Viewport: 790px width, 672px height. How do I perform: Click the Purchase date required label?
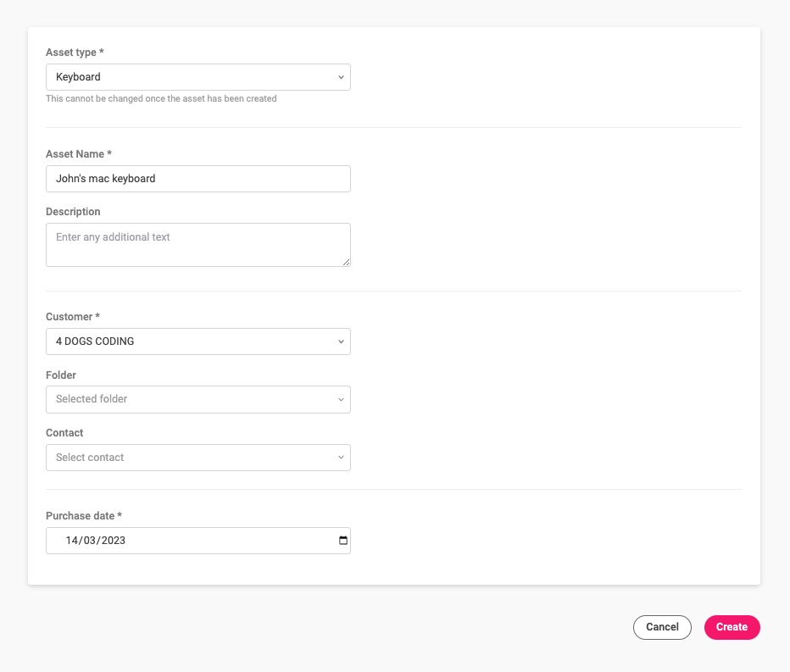tap(84, 515)
